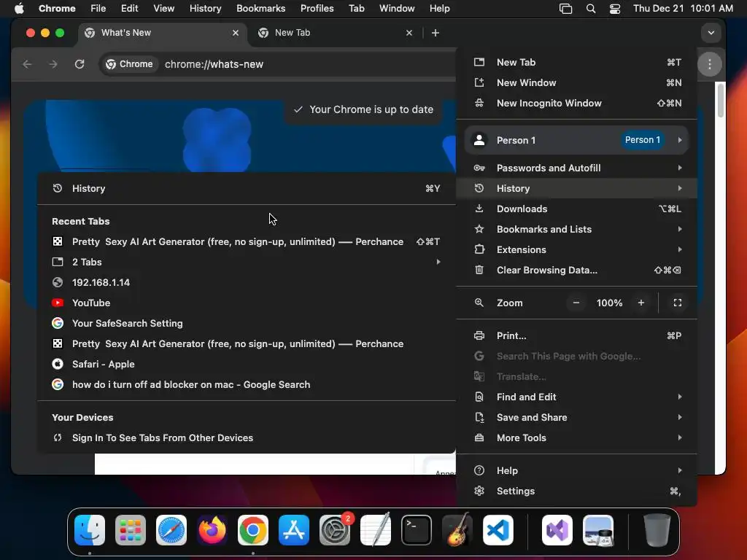Reopen Your SafeSearch Setting tab

[247, 324]
